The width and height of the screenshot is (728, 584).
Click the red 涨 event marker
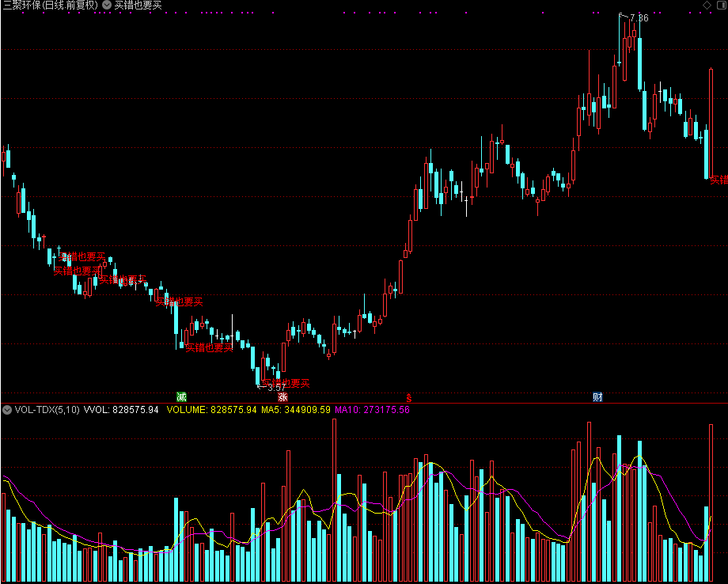[282, 397]
